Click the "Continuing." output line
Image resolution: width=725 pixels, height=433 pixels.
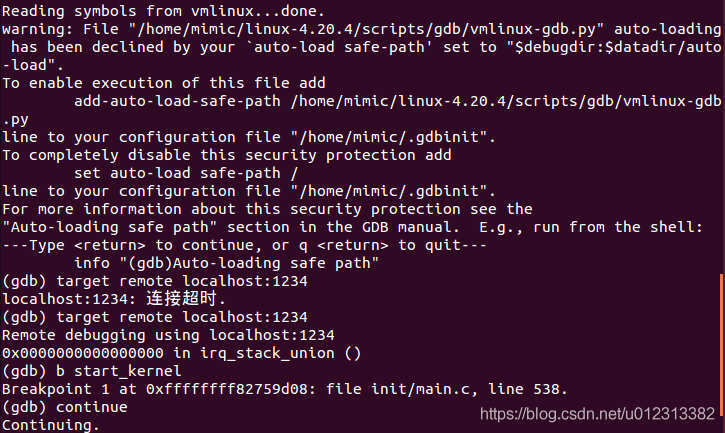click(51, 425)
